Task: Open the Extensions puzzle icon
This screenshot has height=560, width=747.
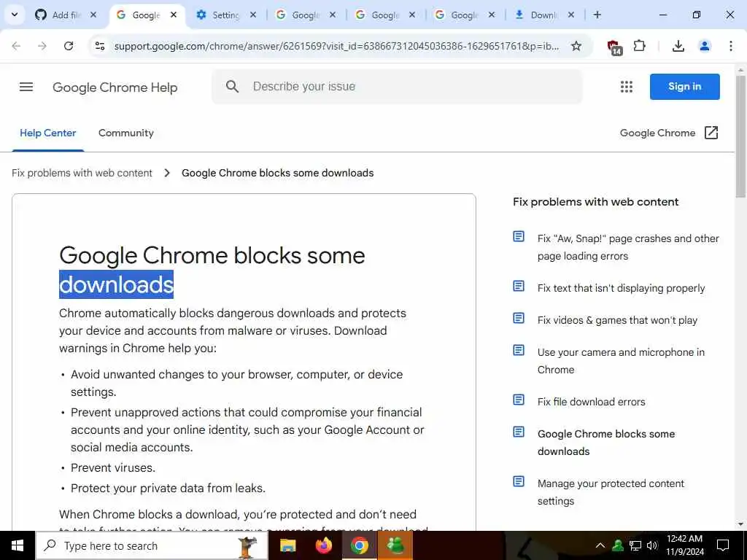Action: 639,46
